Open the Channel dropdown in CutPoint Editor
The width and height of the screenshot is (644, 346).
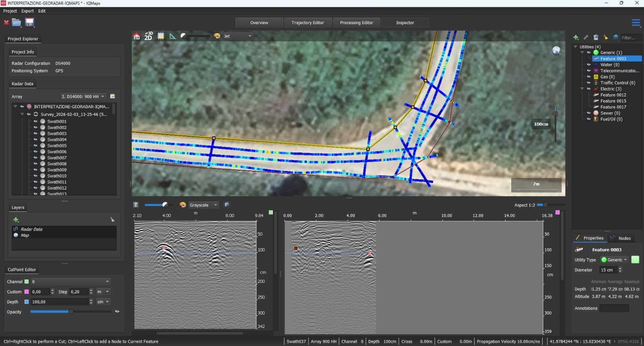click(x=70, y=282)
